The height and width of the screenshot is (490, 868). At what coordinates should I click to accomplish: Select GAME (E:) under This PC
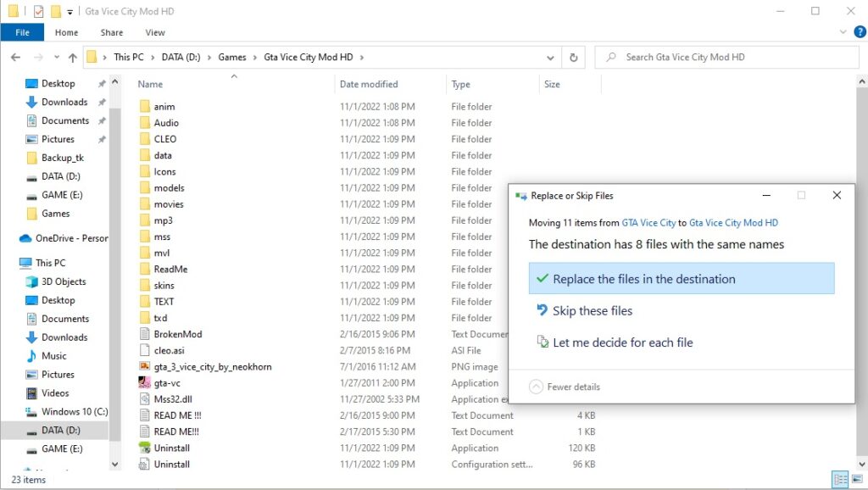(x=54, y=448)
